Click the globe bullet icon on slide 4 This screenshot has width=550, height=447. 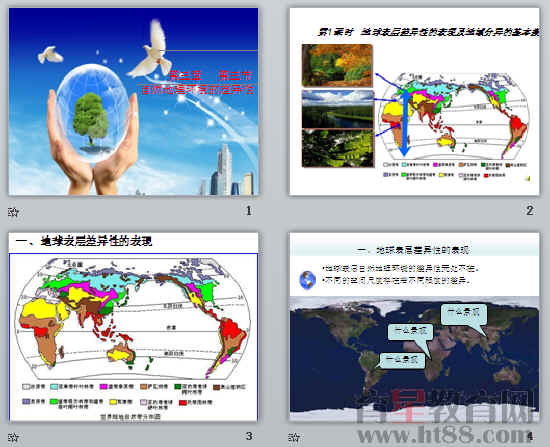[307, 280]
